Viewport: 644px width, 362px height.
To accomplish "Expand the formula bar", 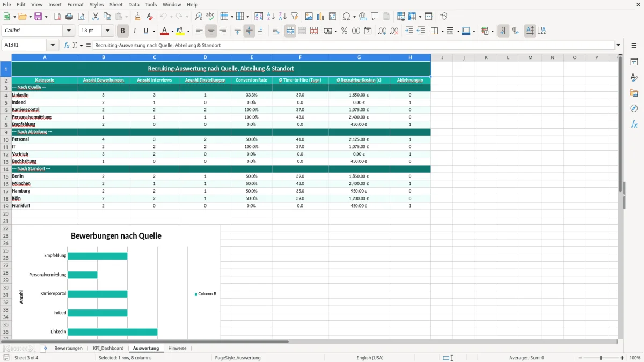I will coord(619,46).
